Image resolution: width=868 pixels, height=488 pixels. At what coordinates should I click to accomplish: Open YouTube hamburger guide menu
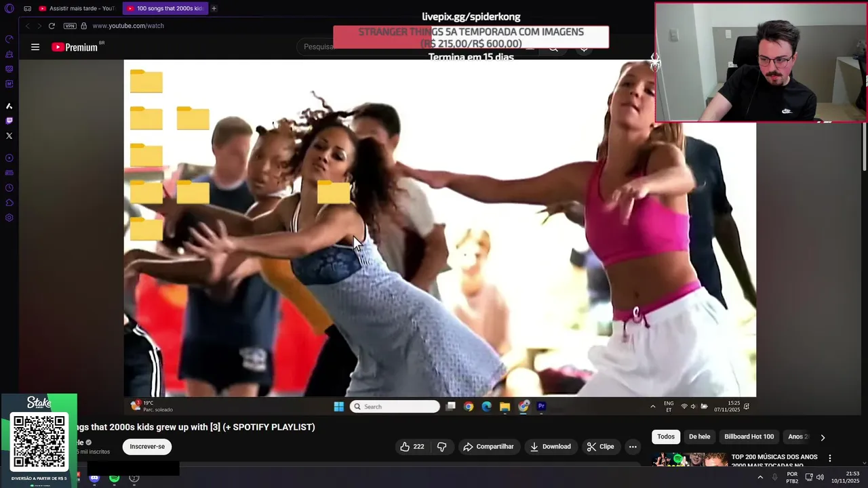[x=35, y=47]
